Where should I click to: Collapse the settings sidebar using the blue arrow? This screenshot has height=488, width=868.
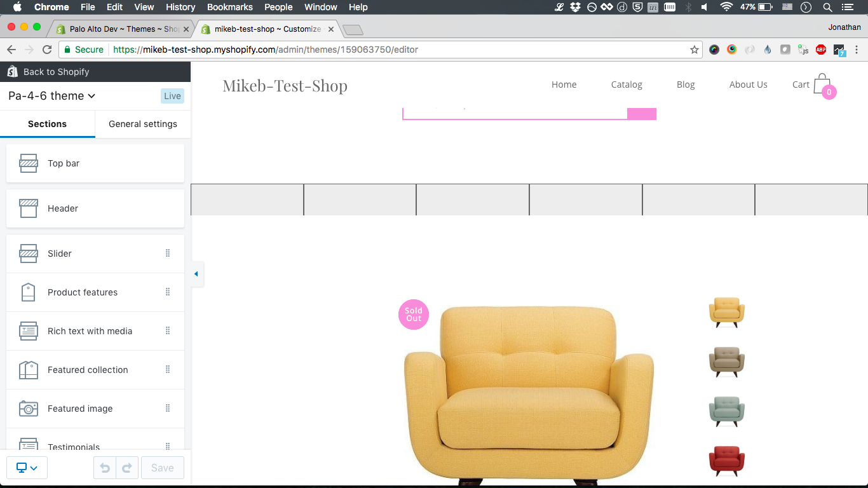196,274
